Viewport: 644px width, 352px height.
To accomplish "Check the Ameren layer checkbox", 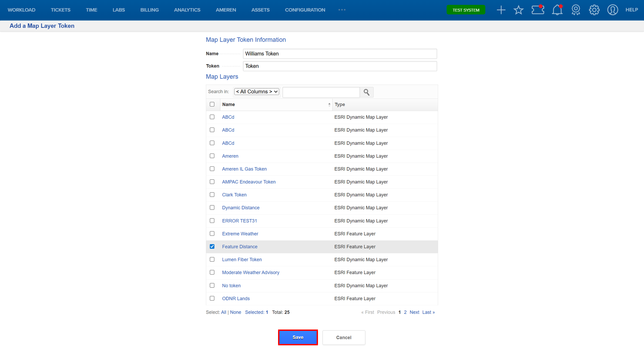I will tap(212, 156).
